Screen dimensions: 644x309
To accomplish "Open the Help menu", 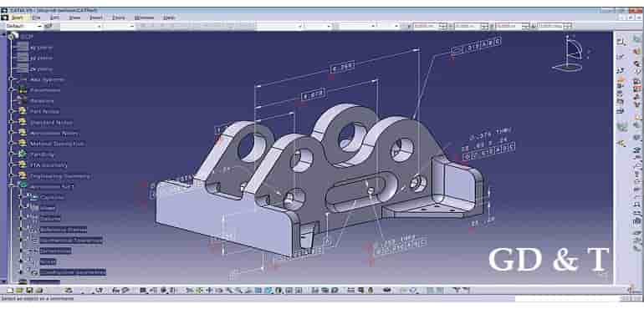I will click(x=169, y=18).
